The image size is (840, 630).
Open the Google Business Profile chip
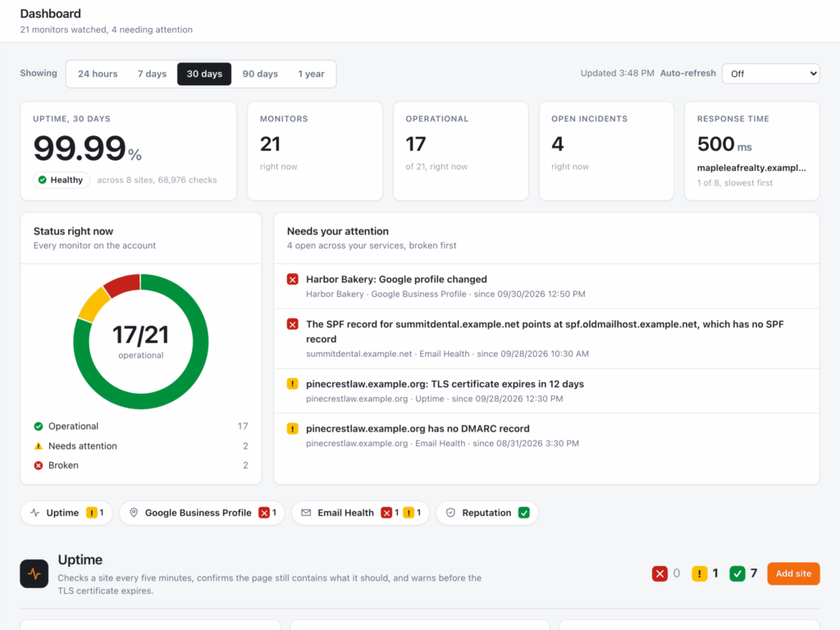pos(202,513)
